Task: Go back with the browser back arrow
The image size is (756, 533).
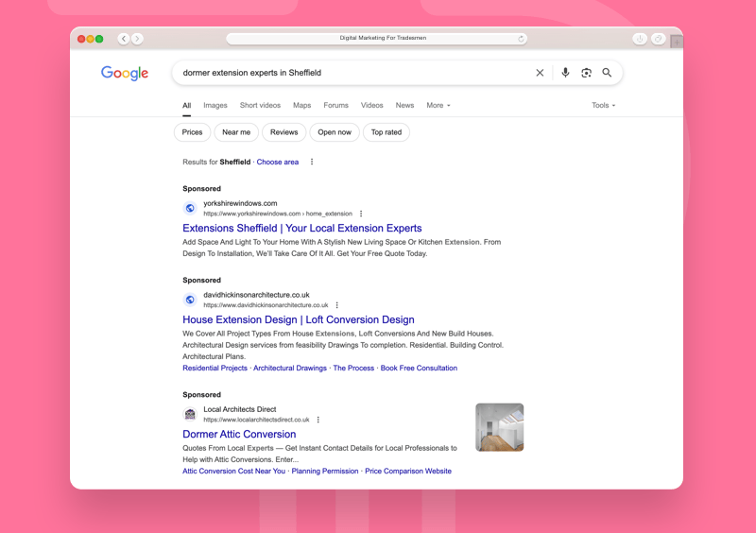Action: tap(124, 39)
